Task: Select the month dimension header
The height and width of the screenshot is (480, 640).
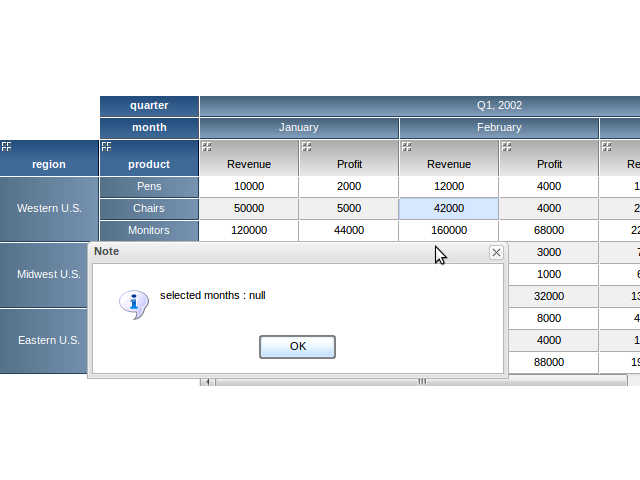Action: (149, 128)
